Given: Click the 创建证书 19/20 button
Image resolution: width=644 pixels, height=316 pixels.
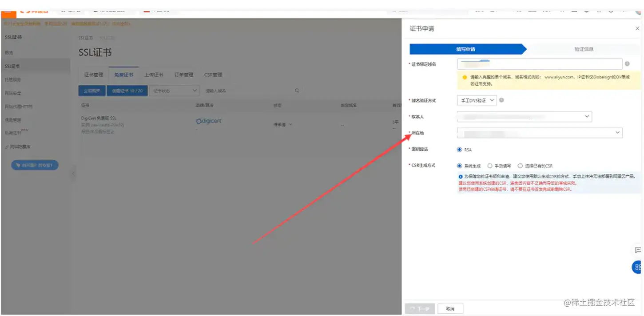Looking at the screenshot, I should (x=127, y=90).
